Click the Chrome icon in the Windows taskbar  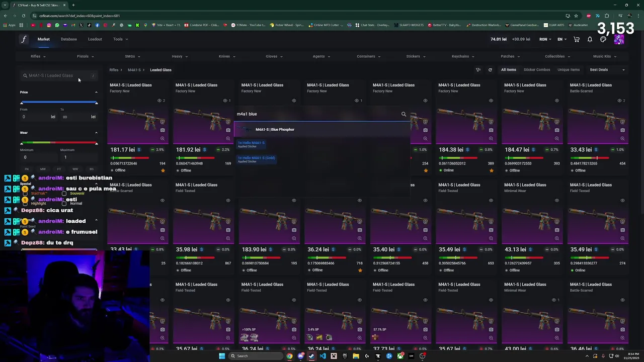tap(289, 356)
